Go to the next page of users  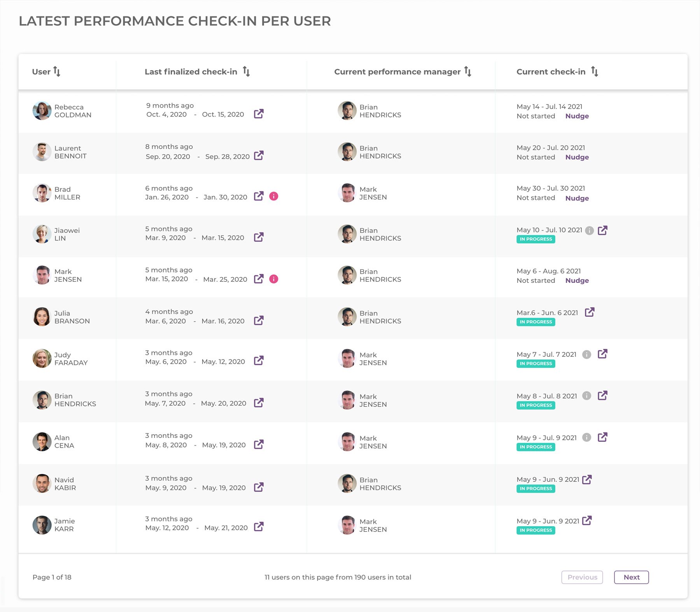631,577
